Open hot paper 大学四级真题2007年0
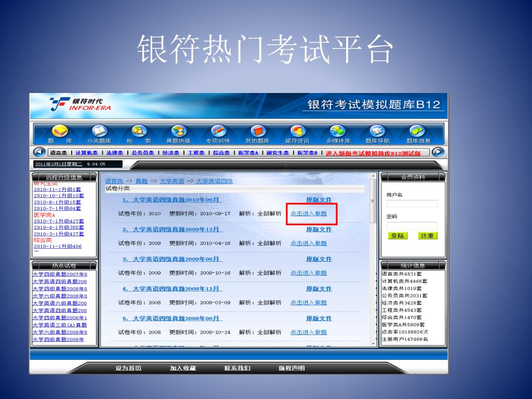This screenshot has width=532, height=399. click(60, 274)
